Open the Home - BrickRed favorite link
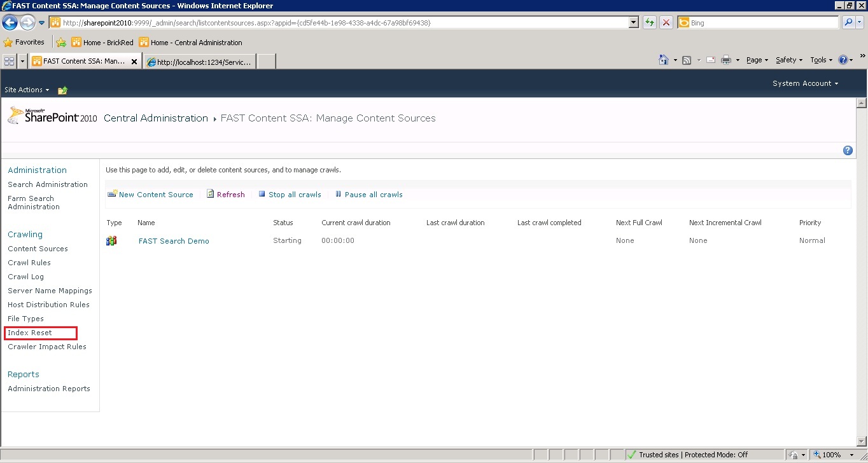The image size is (868, 463). pos(102,43)
